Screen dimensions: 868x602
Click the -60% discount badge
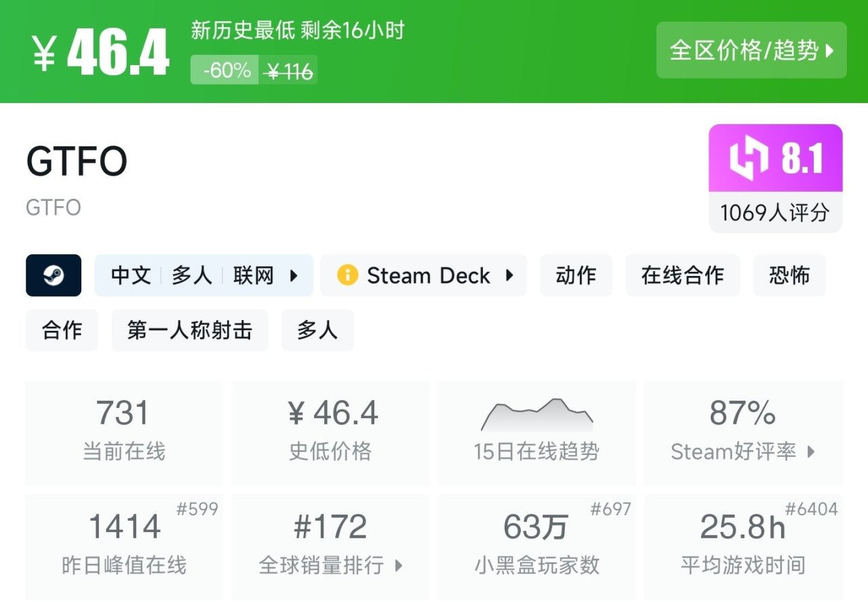pos(224,71)
